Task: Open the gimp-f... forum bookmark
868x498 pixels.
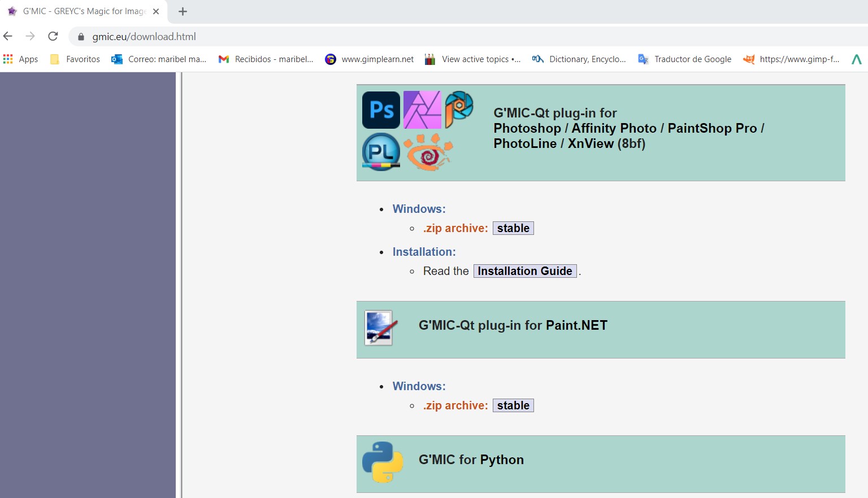Action: [x=792, y=59]
